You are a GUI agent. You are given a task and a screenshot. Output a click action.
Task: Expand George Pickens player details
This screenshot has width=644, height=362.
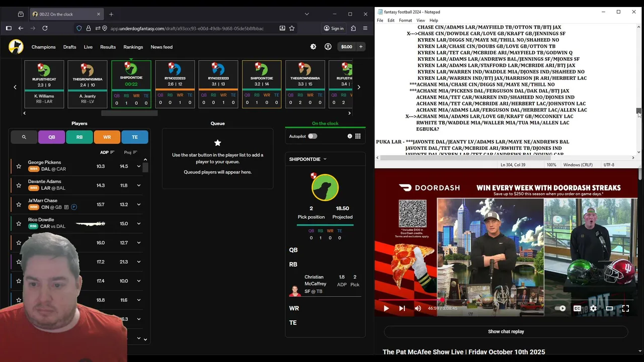(x=139, y=166)
